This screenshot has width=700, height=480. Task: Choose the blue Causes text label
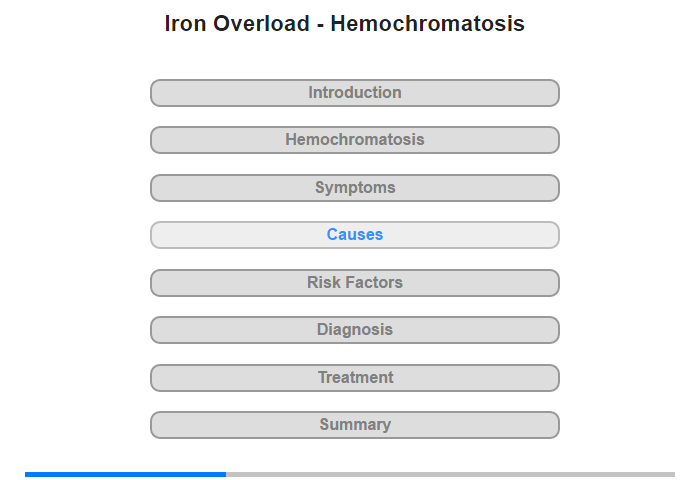pos(355,234)
